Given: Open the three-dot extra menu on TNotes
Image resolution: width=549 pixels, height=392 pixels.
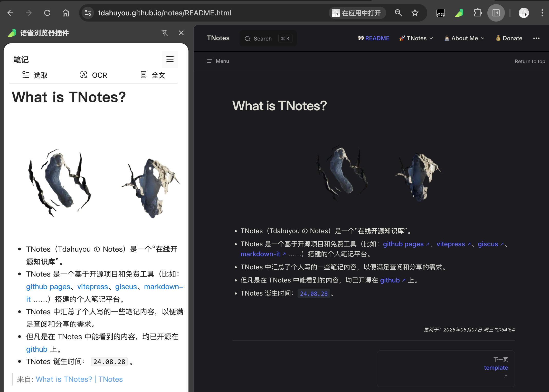Looking at the screenshot, I should click(536, 38).
